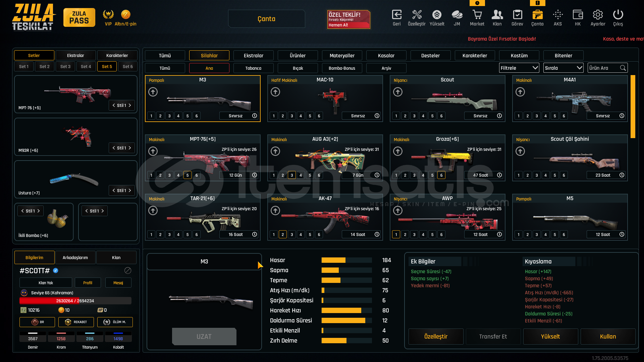Click the Yükselt button in details
Image resolution: width=644 pixels, height=362 pixels.
tap(550, 337)
